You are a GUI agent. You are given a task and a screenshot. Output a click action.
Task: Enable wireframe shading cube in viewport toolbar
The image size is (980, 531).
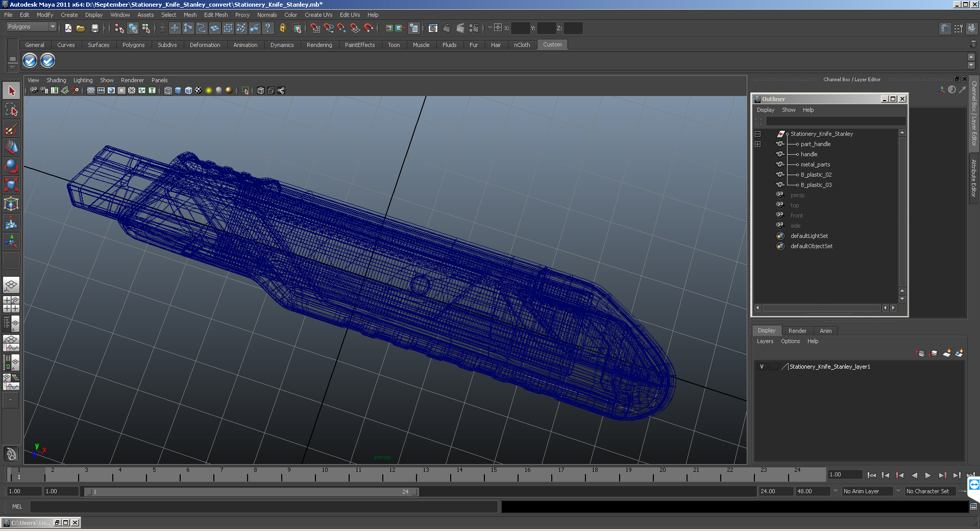click(168, 90)
